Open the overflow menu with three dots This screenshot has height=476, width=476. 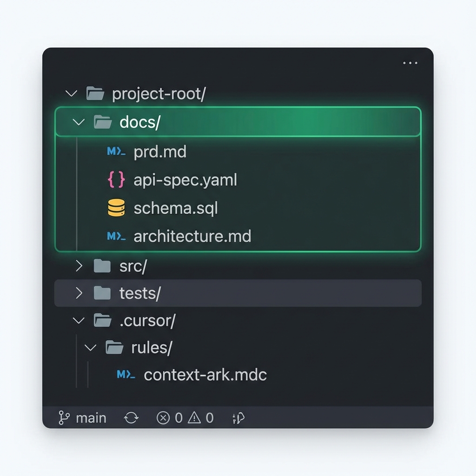[410, 63]
